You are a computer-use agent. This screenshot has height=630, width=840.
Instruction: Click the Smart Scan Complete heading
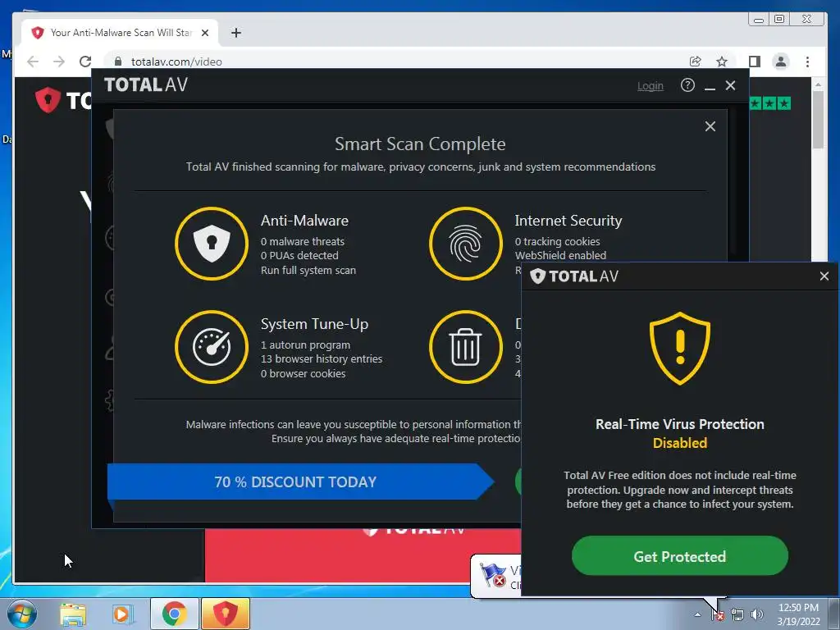pos(420,144)
